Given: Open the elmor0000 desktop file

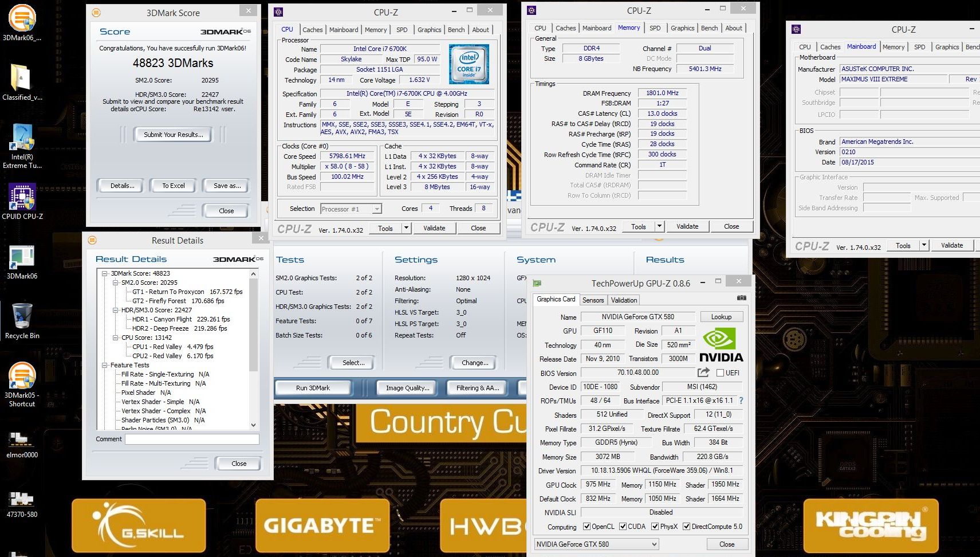Looking at the screenshot, I should tap(22, 446).
